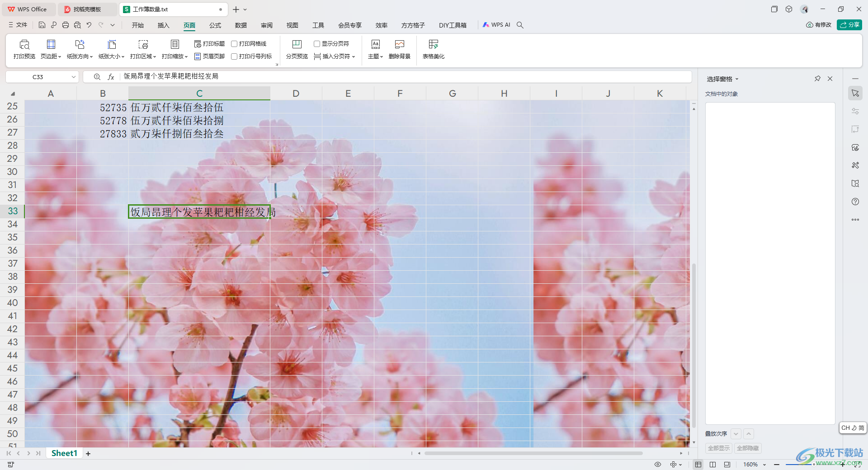Switch to the Insert (插入) tab
Image resolution: width=868 pixels, height=470 pixels.
pos(163,25)
